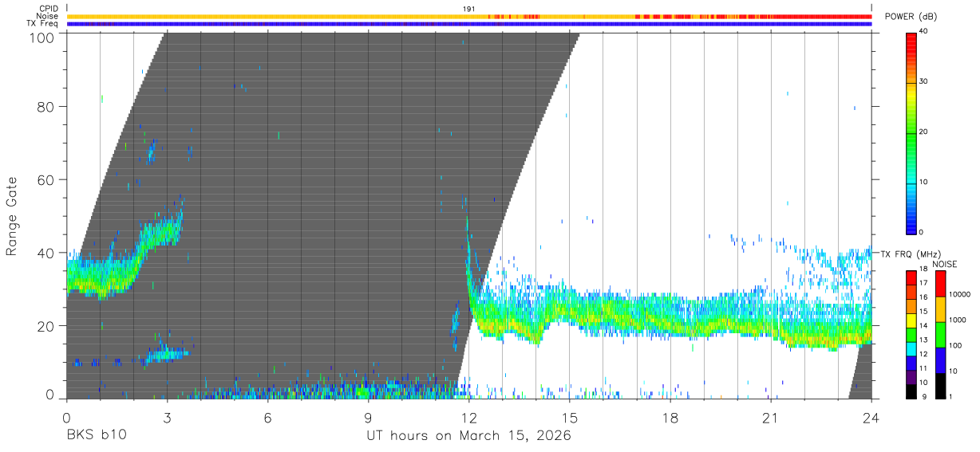The height and width of the screenshot is (452, 980).
Task: Click the 'NOISE' legend title
Action: coord(945,265)
